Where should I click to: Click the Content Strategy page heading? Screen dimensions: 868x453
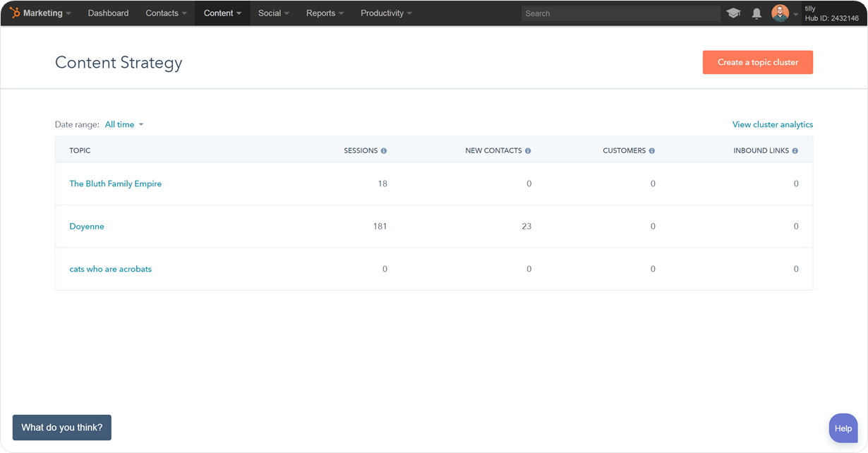(119, 63)
